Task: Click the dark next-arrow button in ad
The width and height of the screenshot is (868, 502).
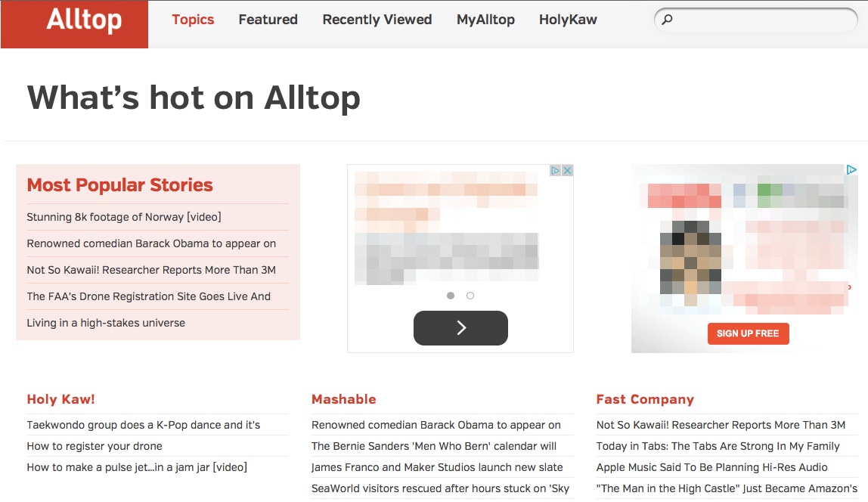Action: 460,328
